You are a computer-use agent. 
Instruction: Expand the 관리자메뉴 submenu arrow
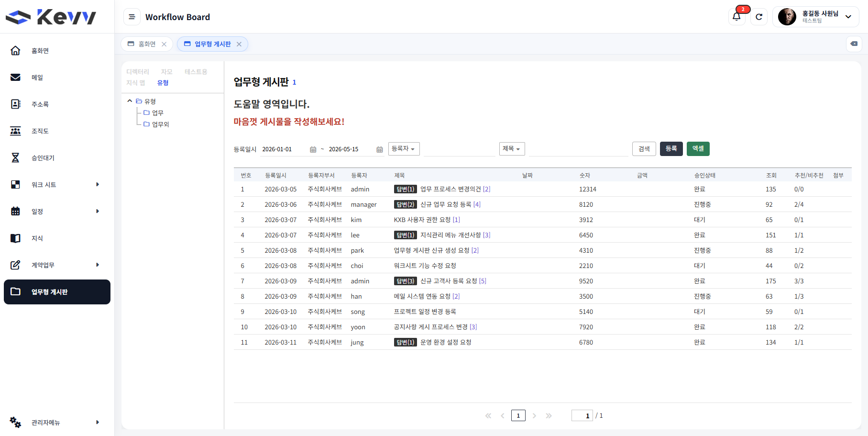click(x=98, y=422)
